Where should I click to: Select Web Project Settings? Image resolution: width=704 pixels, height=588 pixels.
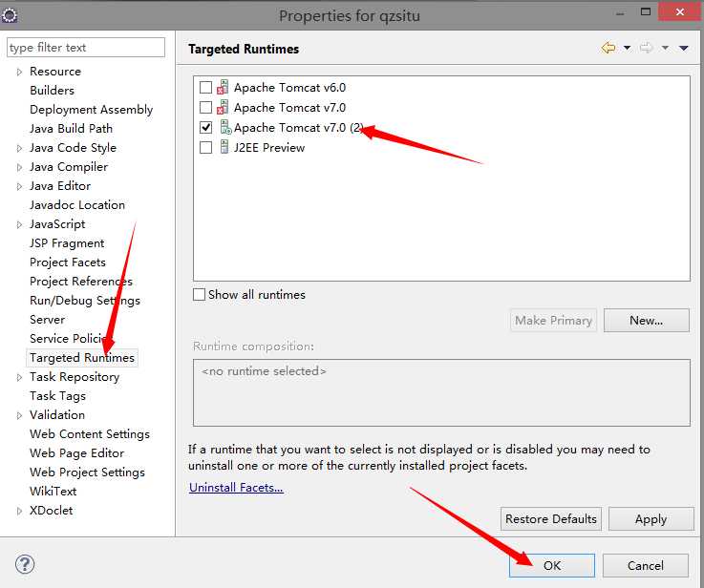(87, 472)
